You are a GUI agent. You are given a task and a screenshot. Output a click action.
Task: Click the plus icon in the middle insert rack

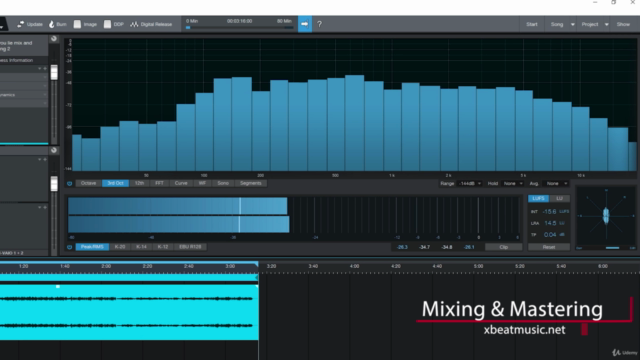[45, 160]
